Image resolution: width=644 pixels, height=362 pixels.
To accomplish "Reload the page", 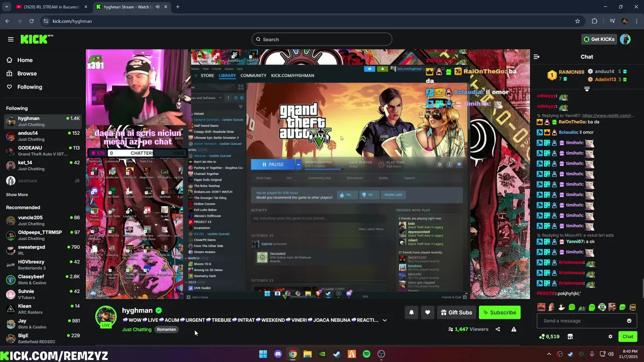I will pyautogui.click(x=31, y=21).
